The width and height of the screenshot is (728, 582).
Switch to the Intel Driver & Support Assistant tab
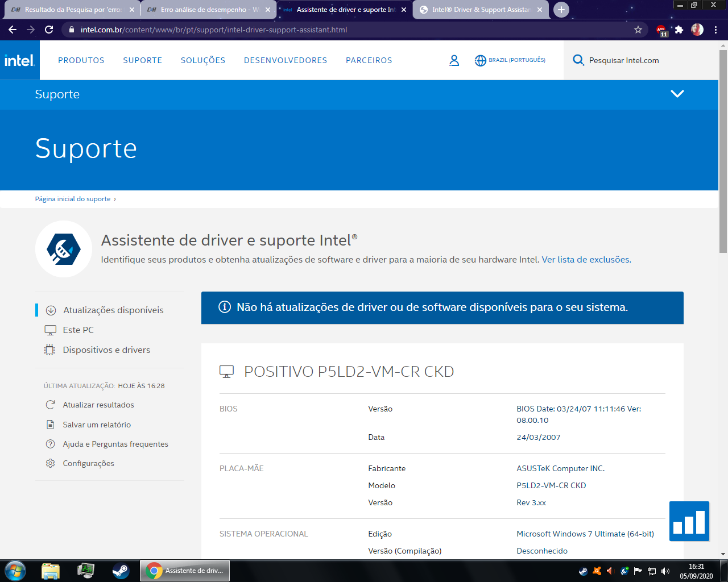(x=479, y=10)
